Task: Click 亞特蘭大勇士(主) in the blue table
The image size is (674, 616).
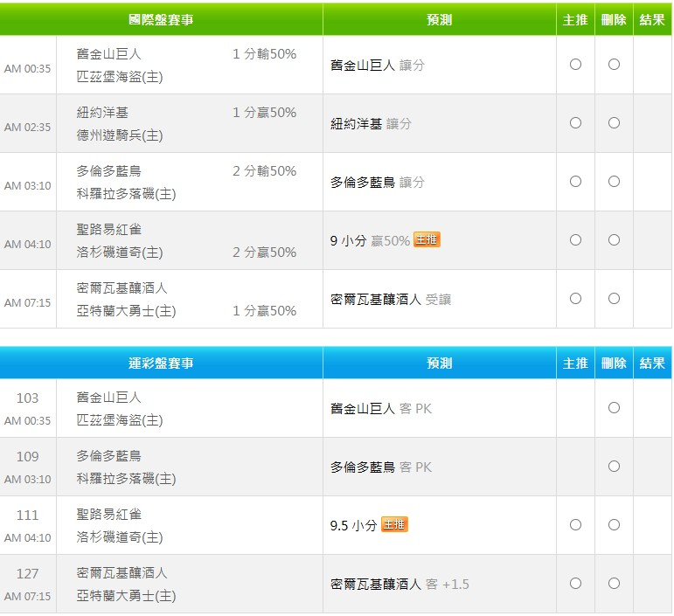Action: click(127, 596)
